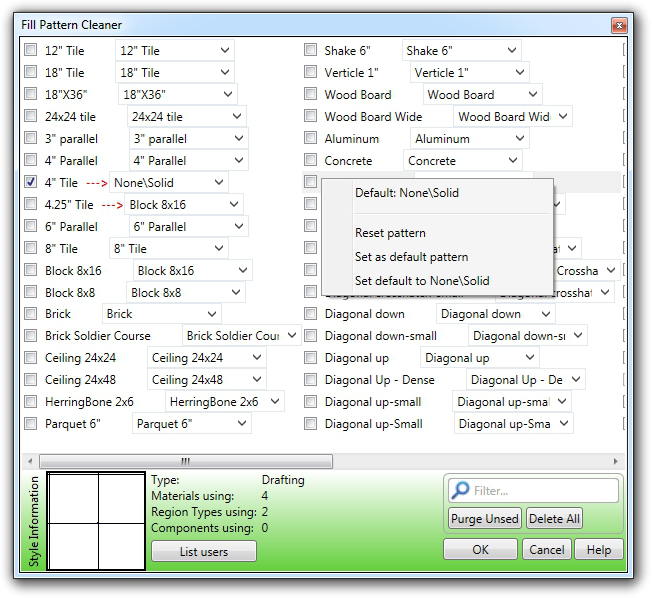Click the Cancel button
652x598 pixels.
coord(547,550)
